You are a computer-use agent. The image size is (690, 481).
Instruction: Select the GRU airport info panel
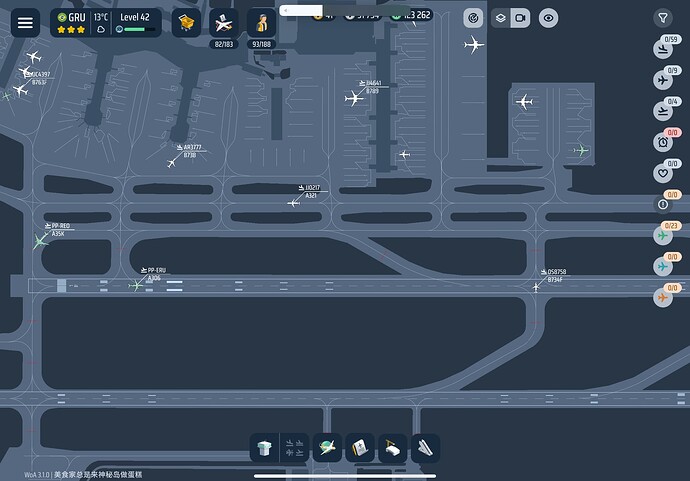coord(71,22)
